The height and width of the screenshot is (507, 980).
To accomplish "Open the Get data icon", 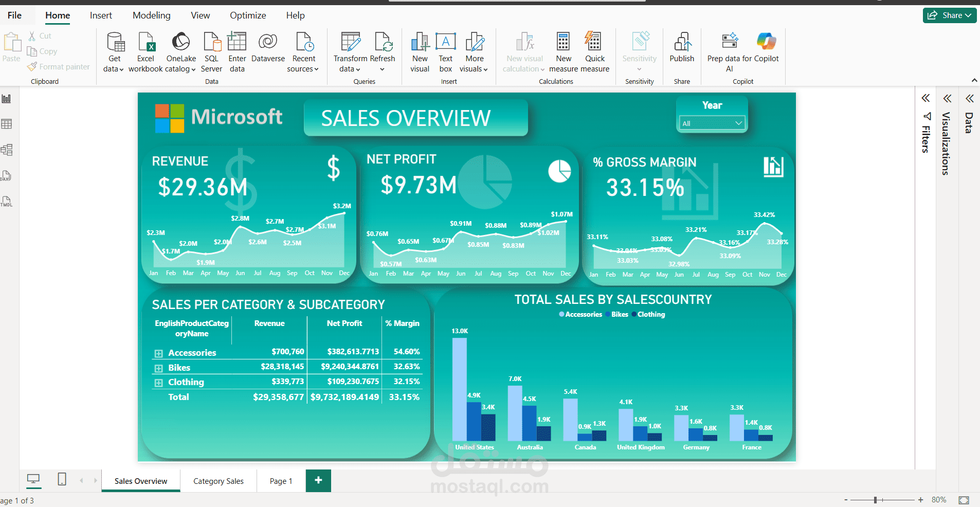I will pyautogui.click(x=115, y=42).
